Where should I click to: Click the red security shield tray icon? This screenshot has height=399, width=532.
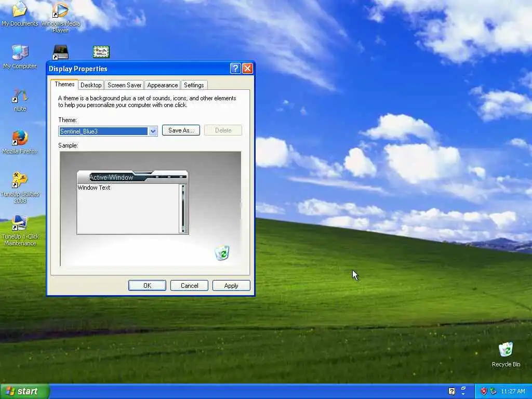click(x=484, y=391)
